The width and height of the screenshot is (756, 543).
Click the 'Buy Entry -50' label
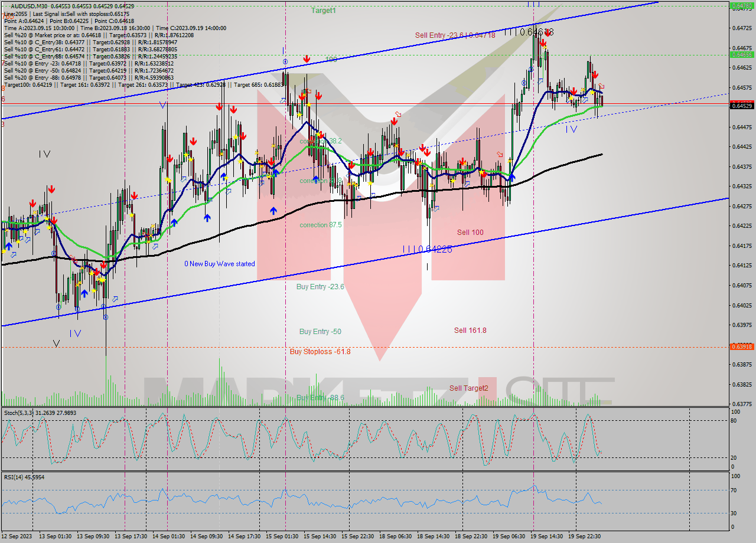point(320,332)
